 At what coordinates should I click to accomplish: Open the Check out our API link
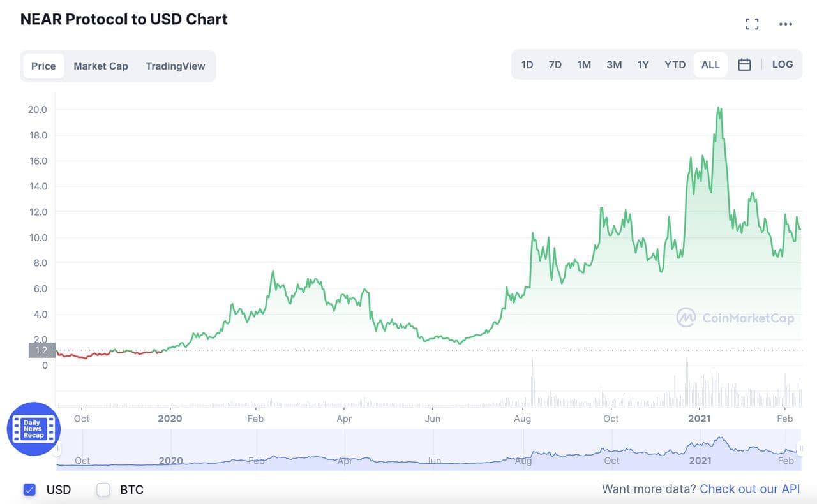click(x=749, y=489)
